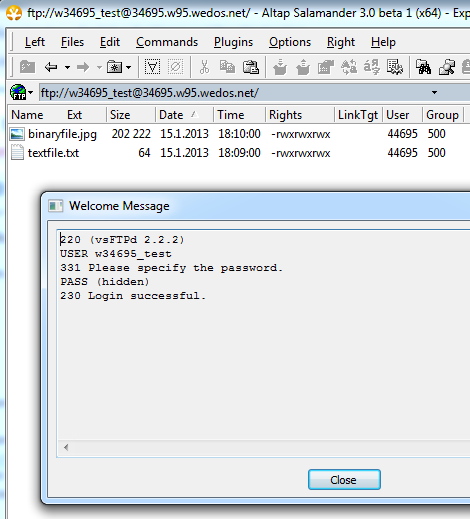The width and height of the screenshot is (470, 519).
Task: Click the hot paths folder icon
Action: (115, 67)
